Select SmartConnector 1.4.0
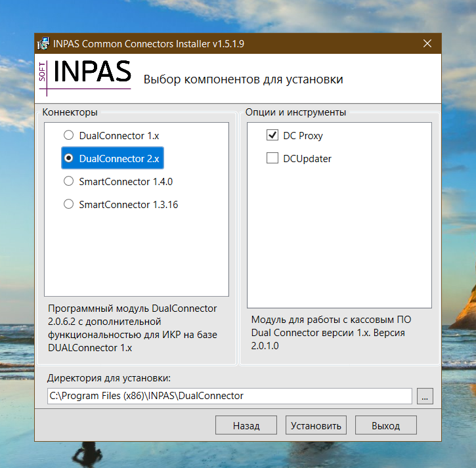The height and width of the screenshot is (468, 476). click(x=68, y=182)
